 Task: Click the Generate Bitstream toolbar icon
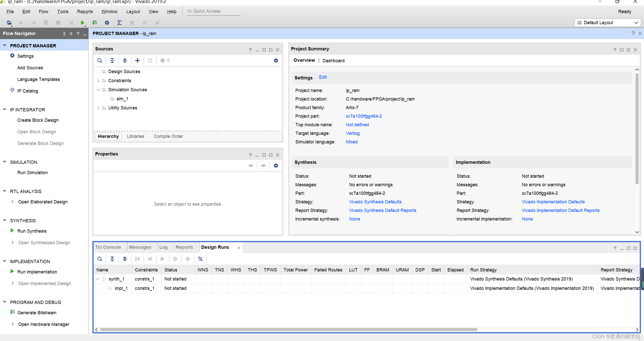pyautogui.click(x=94, y=23)
